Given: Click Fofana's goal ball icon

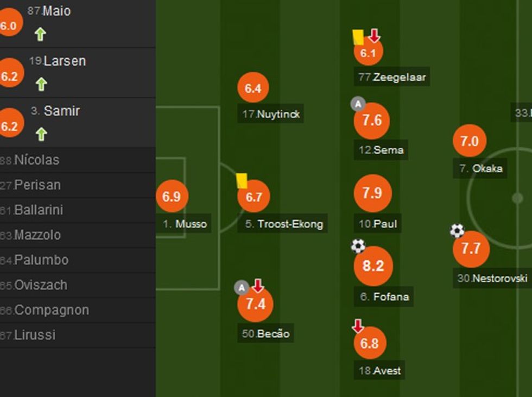Looking at the screenshot, I should (x=358, y=247).
